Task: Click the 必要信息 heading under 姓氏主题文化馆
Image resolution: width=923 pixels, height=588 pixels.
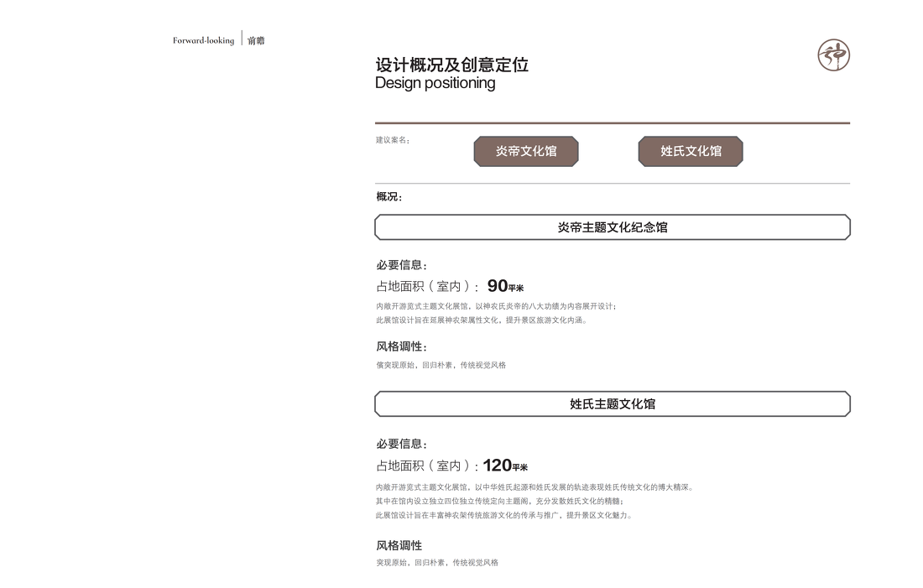Action: pyautogui.click(x=401, y=445)
